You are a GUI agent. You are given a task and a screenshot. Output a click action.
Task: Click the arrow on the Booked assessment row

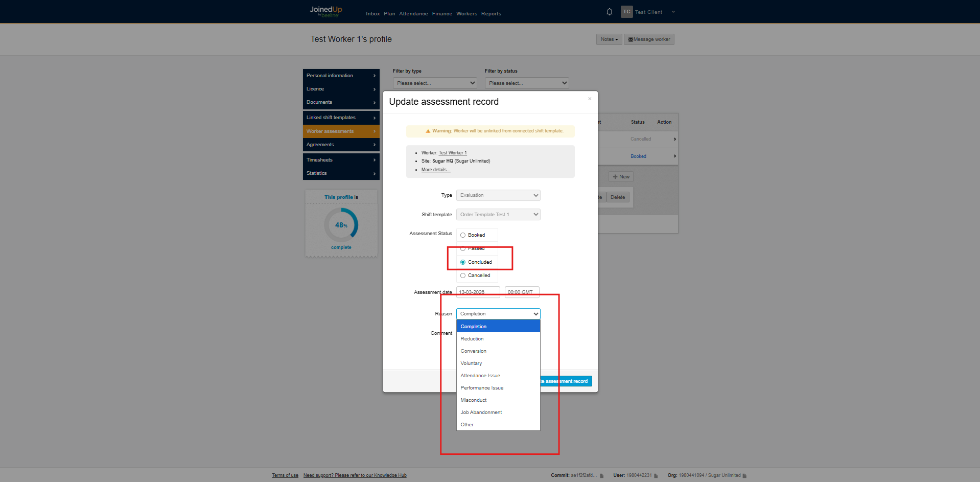point(674,156)
